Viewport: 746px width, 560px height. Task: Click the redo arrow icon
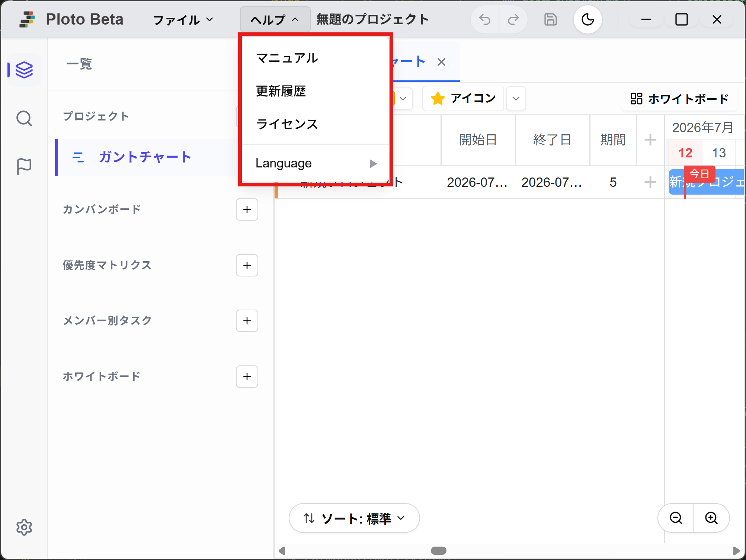pyautogui.click(x=513, y=19)
